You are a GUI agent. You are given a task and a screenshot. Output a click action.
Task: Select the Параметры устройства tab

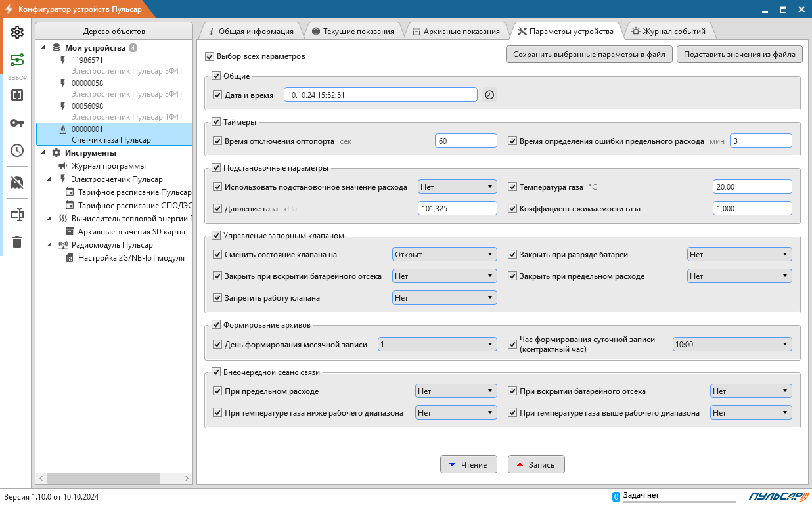[565, 31]
